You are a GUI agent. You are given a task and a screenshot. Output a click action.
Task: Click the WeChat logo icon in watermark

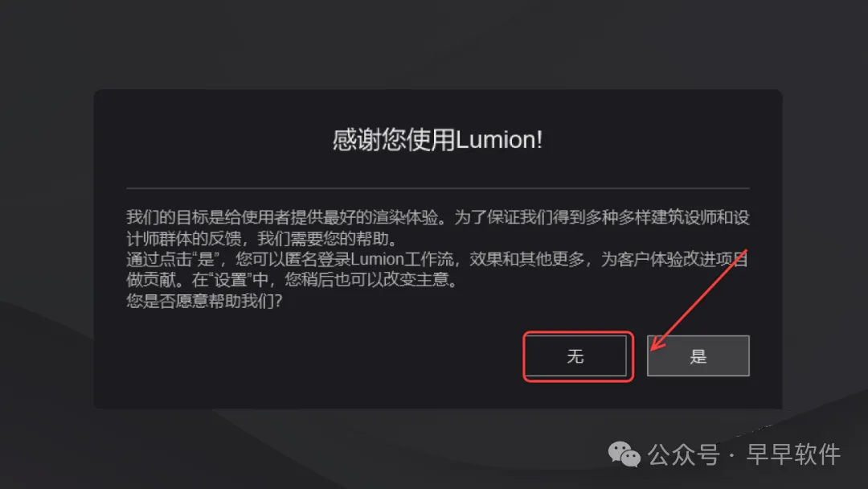(624, 454)
